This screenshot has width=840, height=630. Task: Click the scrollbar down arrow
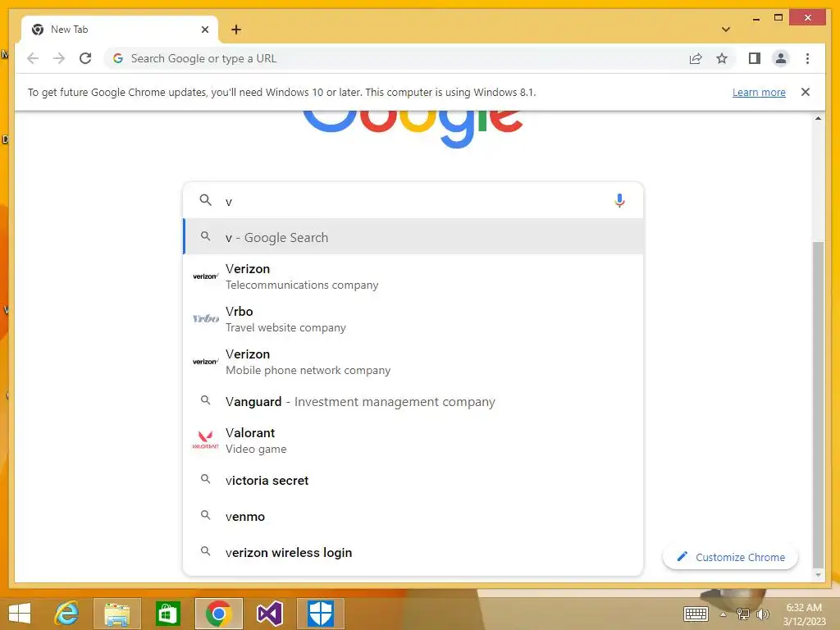818,575
